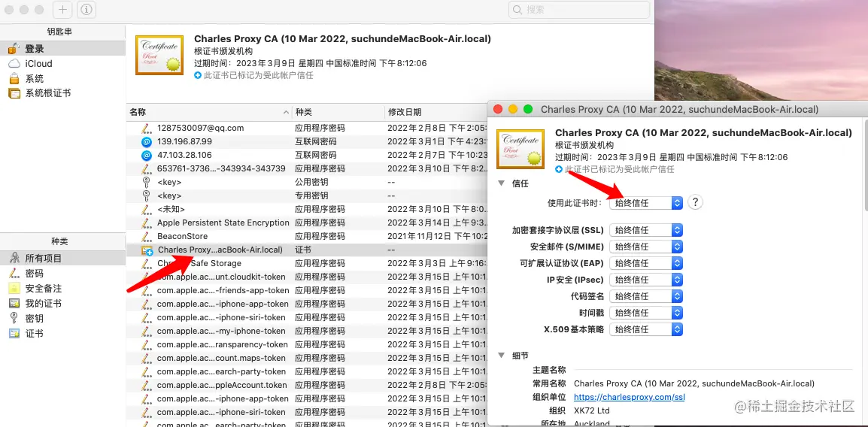The image size is (868, 427).
Task: Open the 使用此证书时 trust dropdown
Action: click(646, 202)
